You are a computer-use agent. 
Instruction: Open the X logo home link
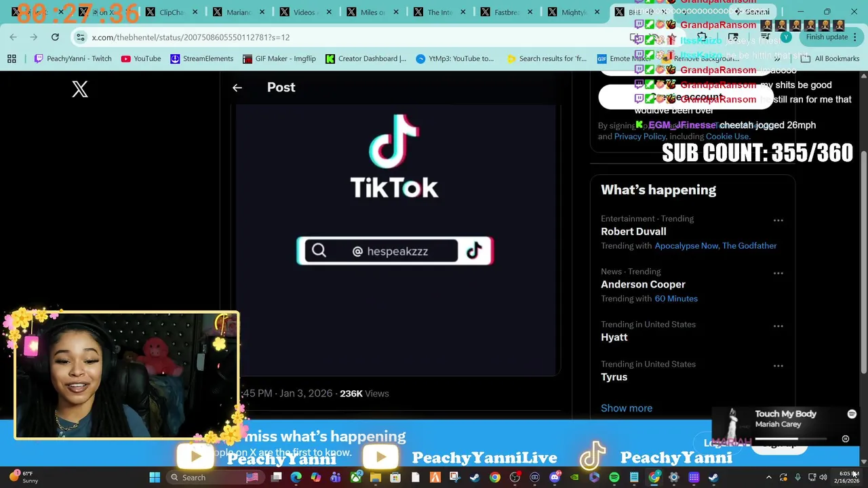click(80, 89)
